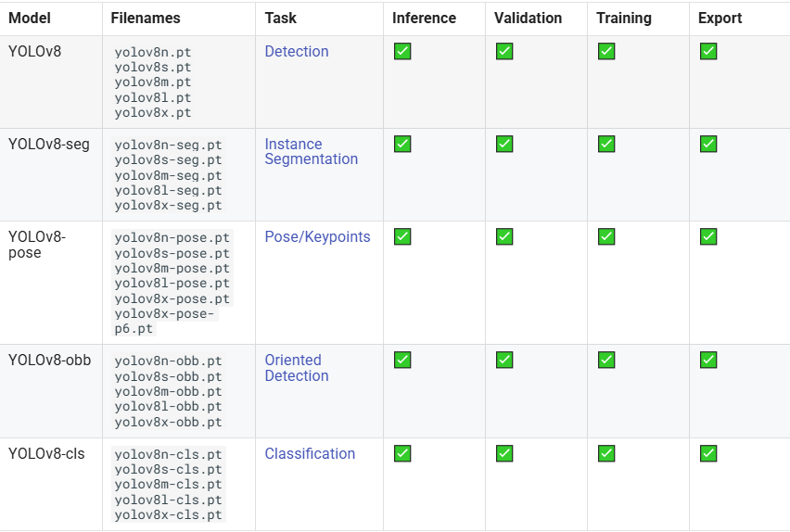790x532 pixels.
Task: Click YOLOv8-pose Validation checkmark
Action: click(x=504, y=236)
